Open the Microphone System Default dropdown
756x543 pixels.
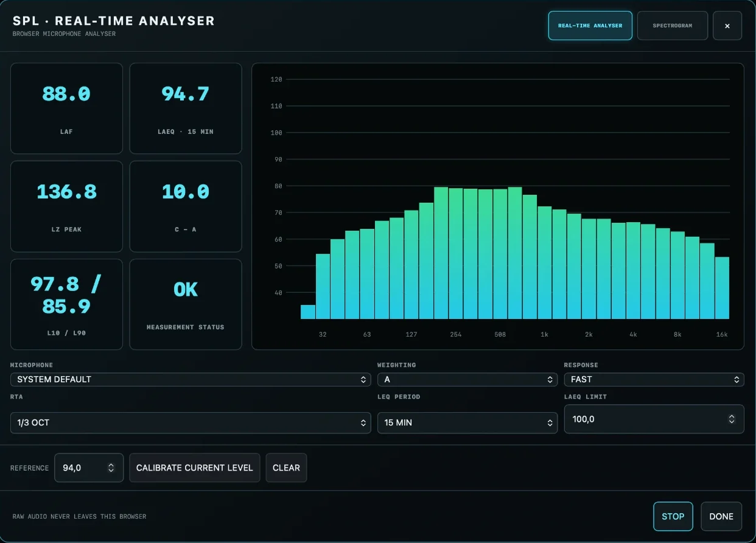click(x=191, y=379)
